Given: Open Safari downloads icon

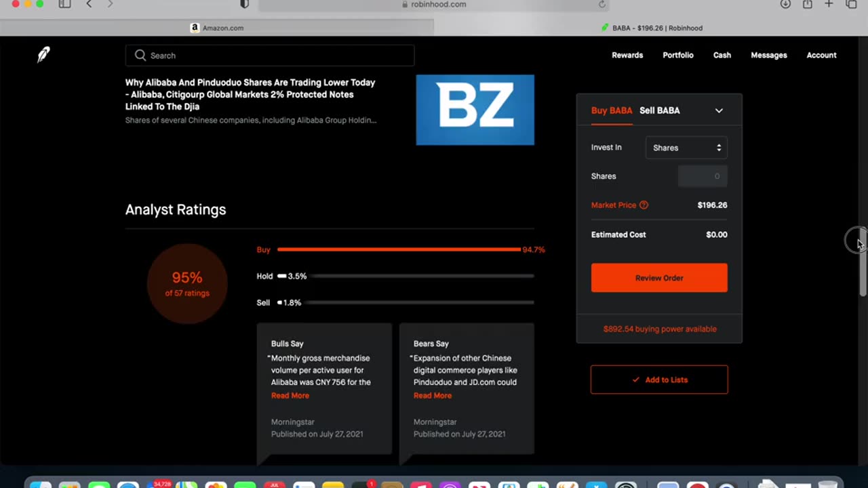Looking at the screenshot, I should pos(785,4).
